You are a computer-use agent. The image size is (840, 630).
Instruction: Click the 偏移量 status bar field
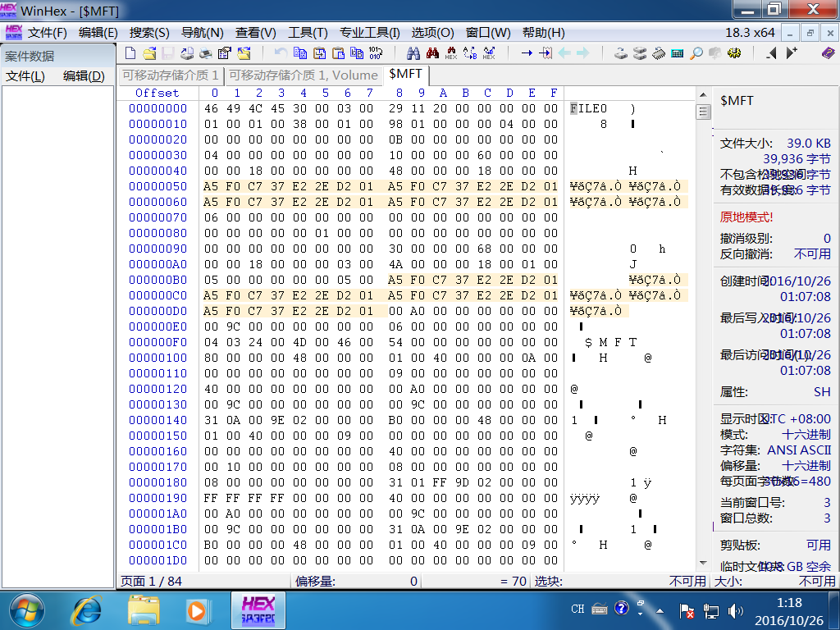[x=356, y=582]
